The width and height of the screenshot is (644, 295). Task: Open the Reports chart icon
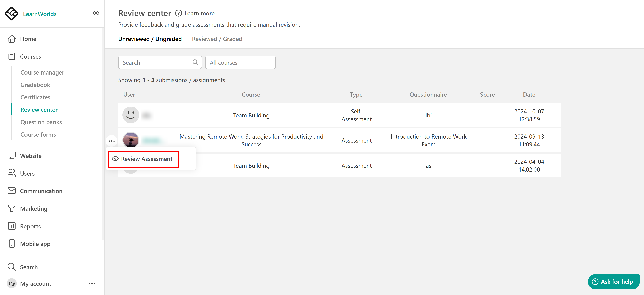[x=12, y=226]
